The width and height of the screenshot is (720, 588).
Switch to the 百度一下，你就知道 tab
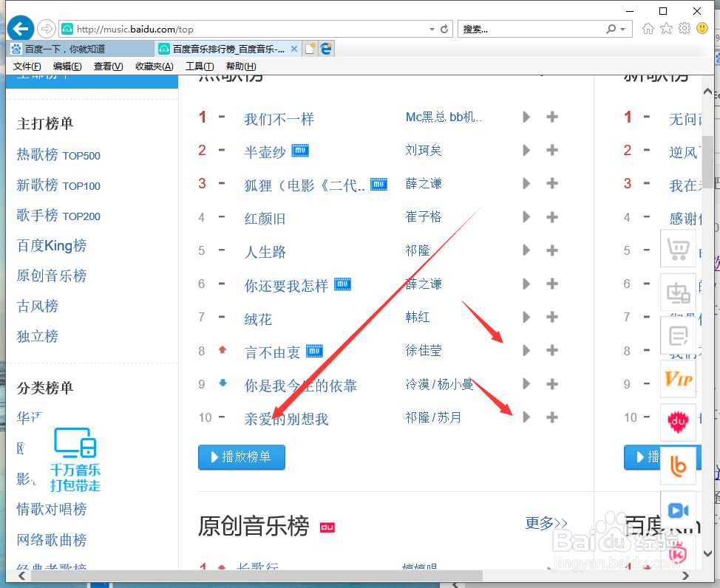tap(82, 49)
